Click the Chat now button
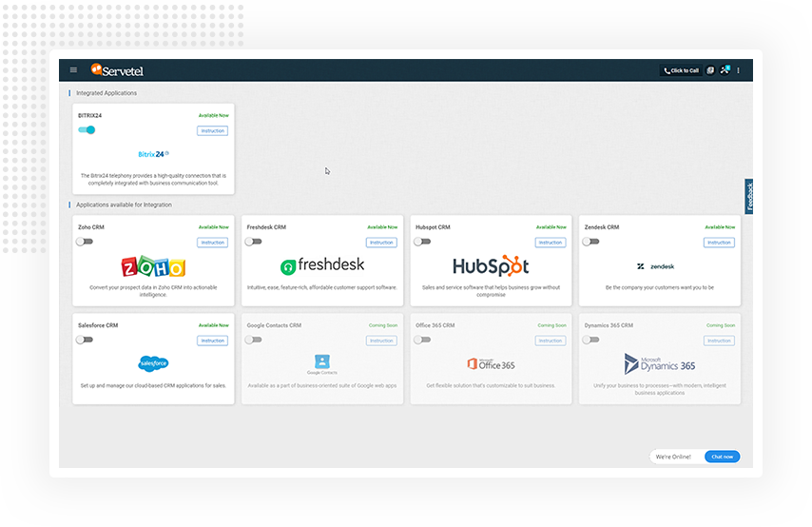Image resolution: width=812 pixels, height=527 pixels. pos(722,457)
